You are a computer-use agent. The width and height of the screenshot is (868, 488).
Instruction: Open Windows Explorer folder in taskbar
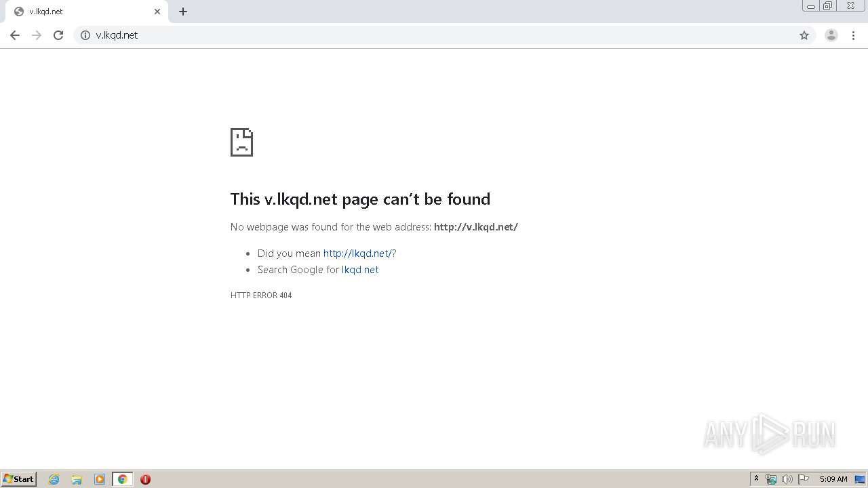point(77,479)
